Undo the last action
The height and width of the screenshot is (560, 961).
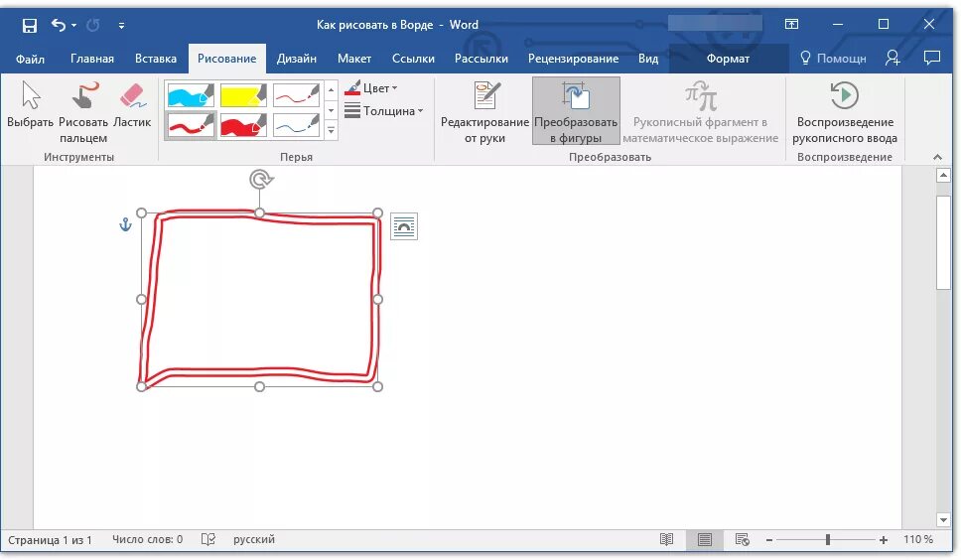(x=59, y=25)
